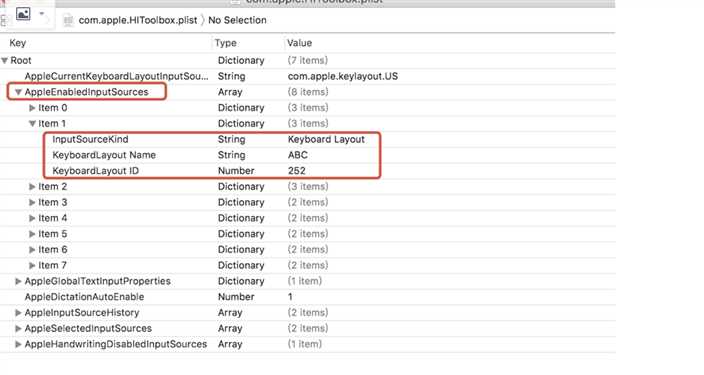Select the KeyboardLayout ID key
This screenshot has width=704, height=375.
click(x=96, y=171)
